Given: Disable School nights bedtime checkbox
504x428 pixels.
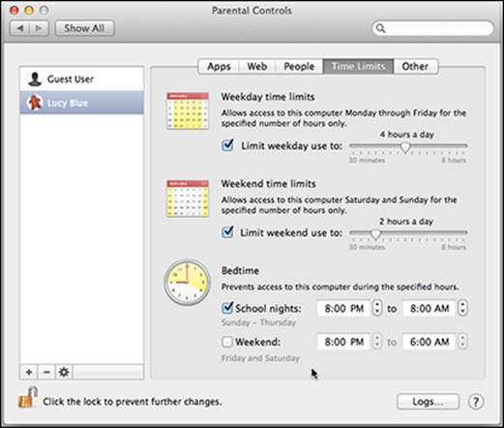Looking at the screenshot, I should pyautogui.click(x=227, y=308).
